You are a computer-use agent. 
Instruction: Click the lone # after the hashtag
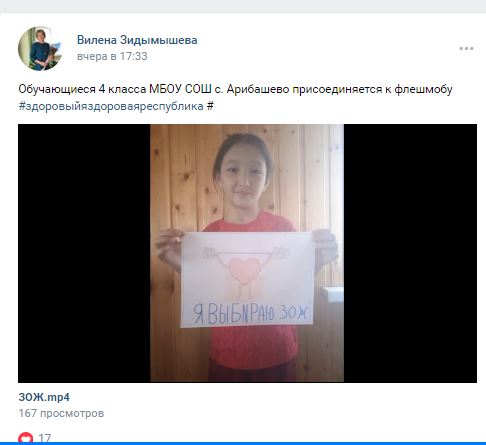click(x=210, y=106)
